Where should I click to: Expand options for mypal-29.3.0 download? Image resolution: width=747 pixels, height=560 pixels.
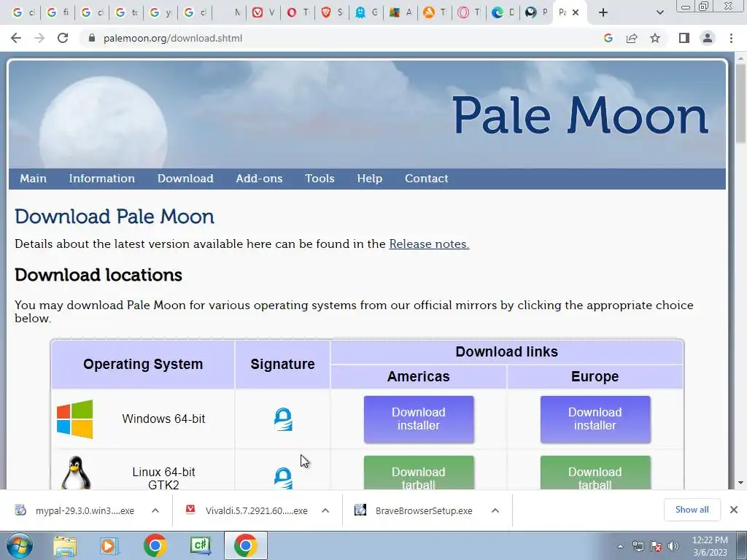pos(155,510)
